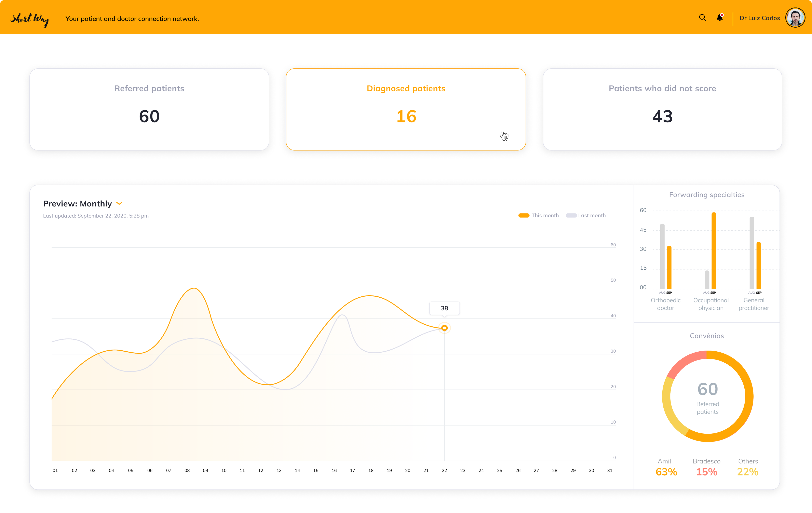Click the 38 value tooltip
Screen dimensions: 812x513
point(444,308)
